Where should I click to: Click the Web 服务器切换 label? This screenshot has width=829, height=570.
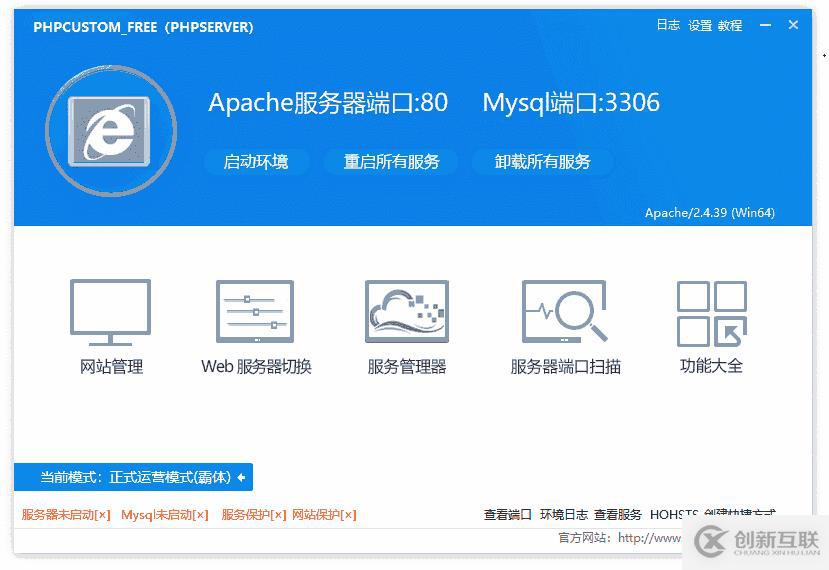tap(256, 366)
